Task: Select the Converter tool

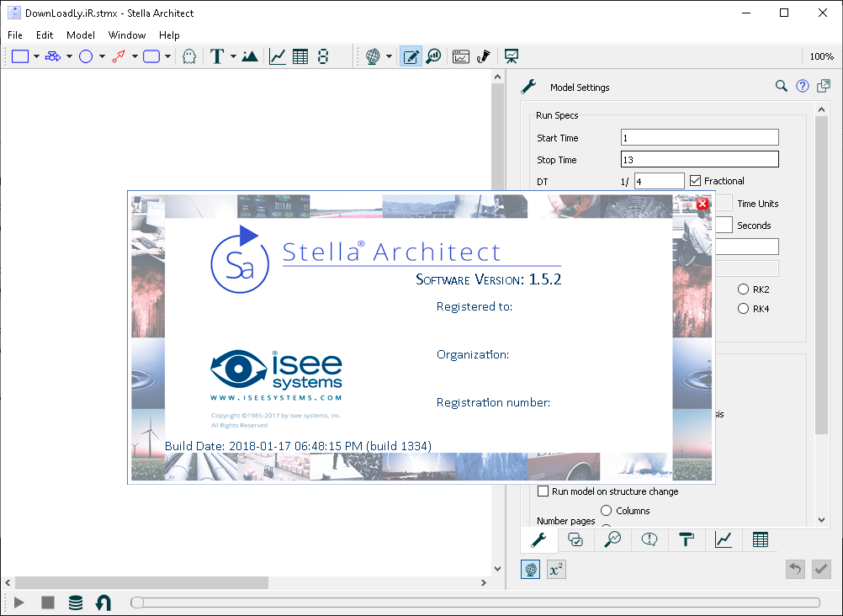Action: pyautogui.click(x=87, y=56)
